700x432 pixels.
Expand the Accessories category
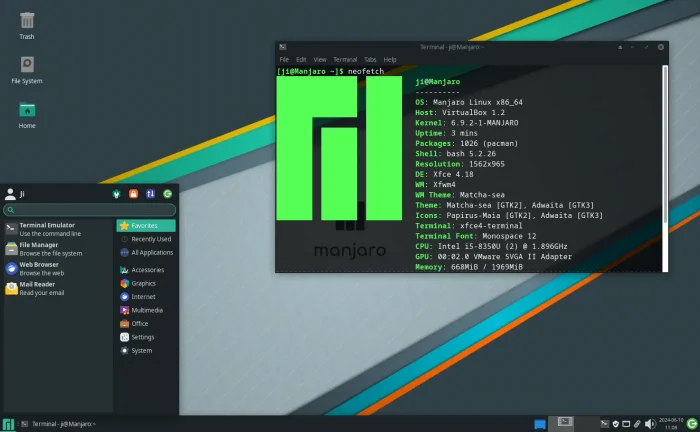point(147,270)
